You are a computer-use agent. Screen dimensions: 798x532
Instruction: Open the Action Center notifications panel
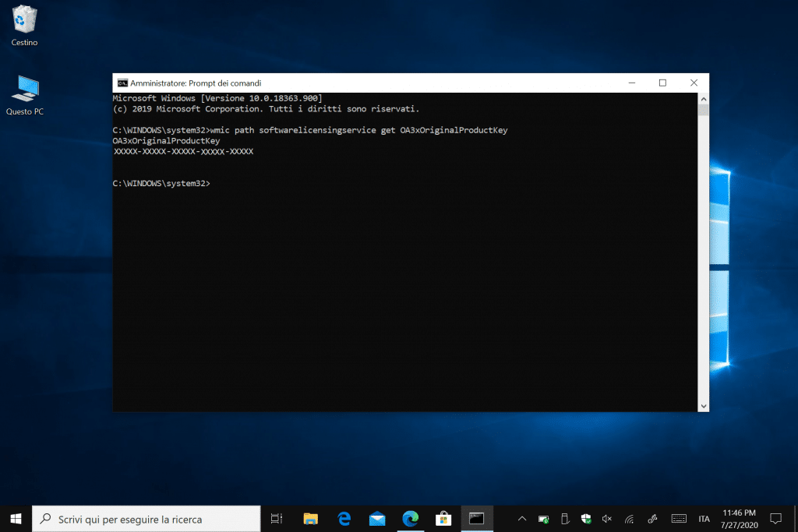(x=775, y=518)
